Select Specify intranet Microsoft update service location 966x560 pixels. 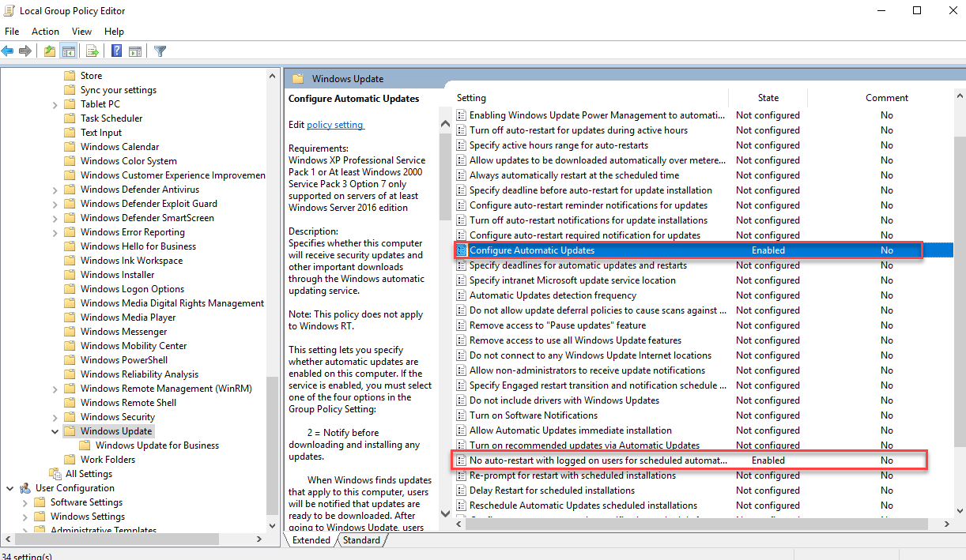pyautogui.click(x=572, y=280)
